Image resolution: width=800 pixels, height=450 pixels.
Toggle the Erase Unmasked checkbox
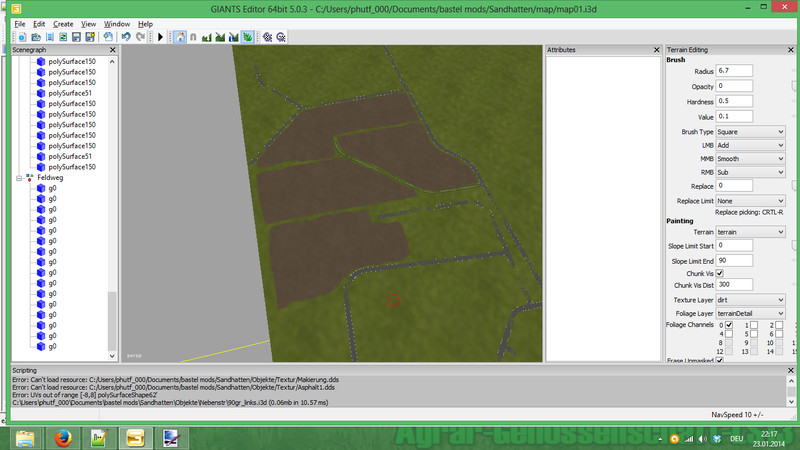(x=719, y=360)
